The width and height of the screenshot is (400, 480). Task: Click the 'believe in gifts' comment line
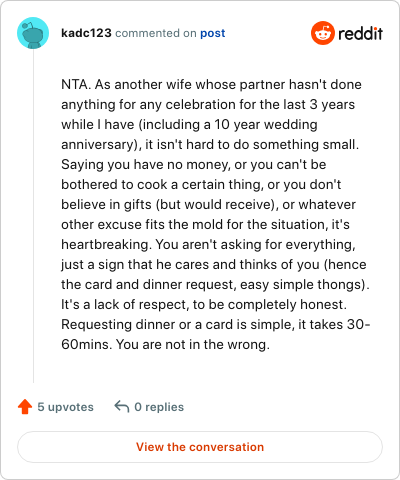(208, 205)
